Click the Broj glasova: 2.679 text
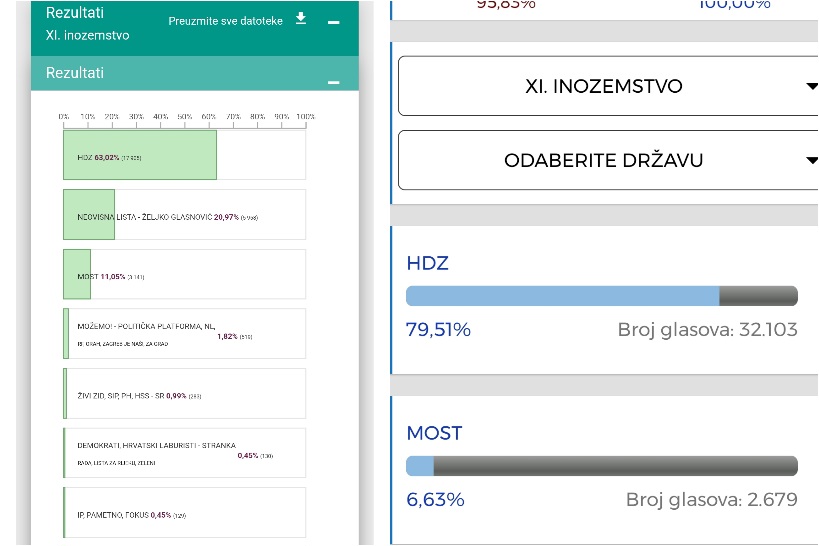This screenshot has width=819, height=546. click(x=711, y=499)
